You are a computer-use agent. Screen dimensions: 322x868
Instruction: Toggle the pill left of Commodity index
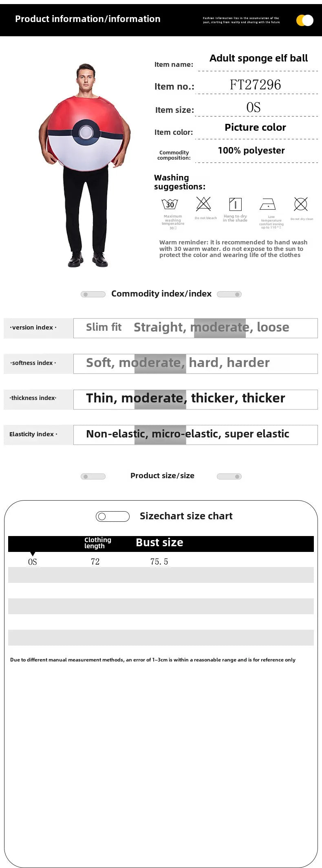pos(93,294)
